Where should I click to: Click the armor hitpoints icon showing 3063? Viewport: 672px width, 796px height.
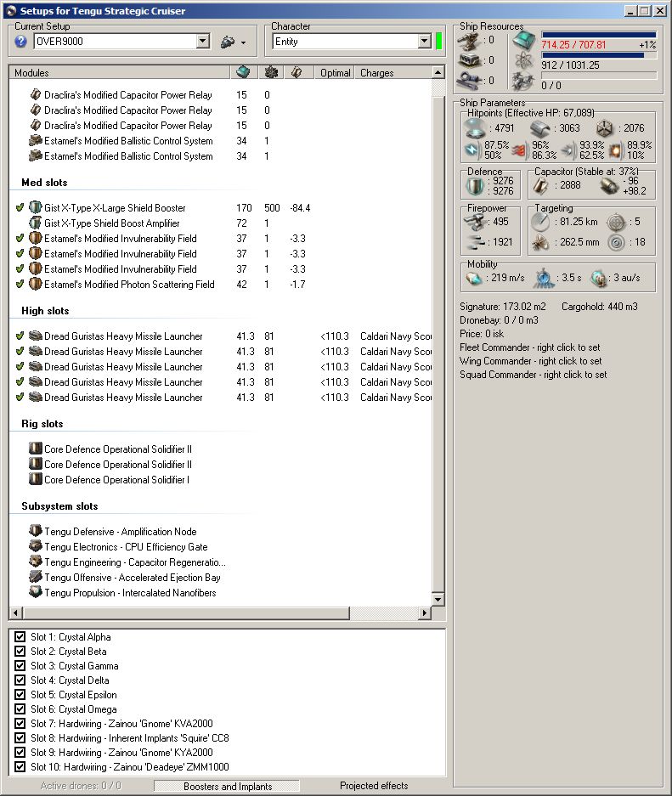540,129
